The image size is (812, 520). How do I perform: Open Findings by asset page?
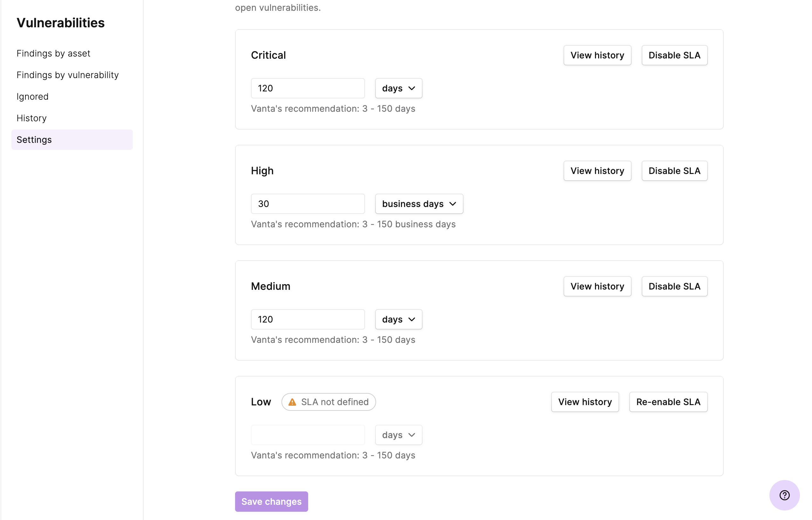pos(53,53)
